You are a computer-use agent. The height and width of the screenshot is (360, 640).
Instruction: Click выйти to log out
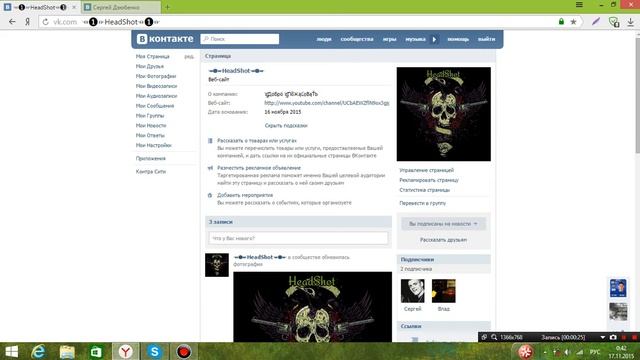point(487,39)
